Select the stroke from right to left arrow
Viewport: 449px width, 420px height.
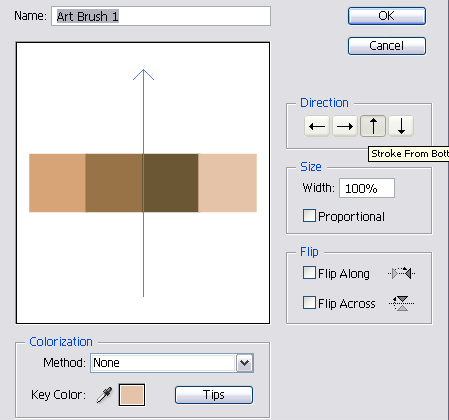[x=317, y=126]
